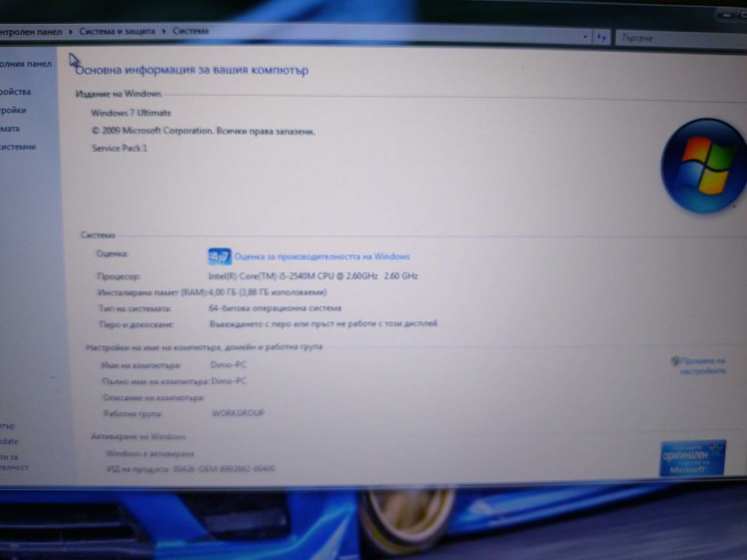The width and height of the screenshot is (747, 560).
Task: Focus the Търсене search field
Action: coord(681,38)
